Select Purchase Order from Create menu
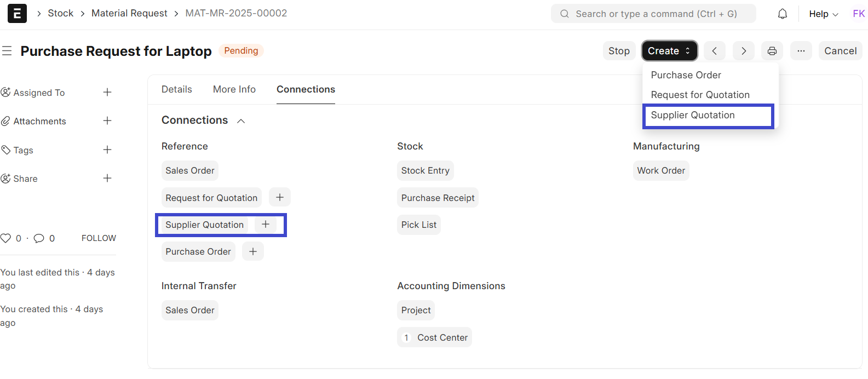 (686, 75)
